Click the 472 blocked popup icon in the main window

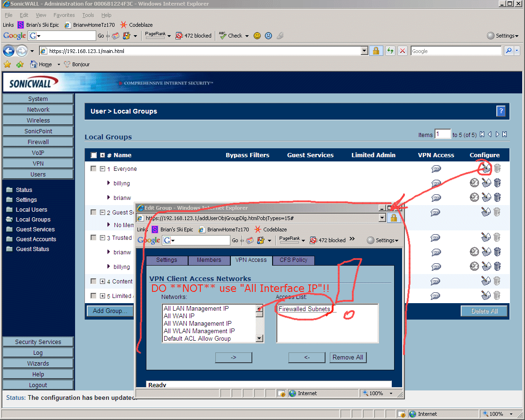[x=179, y=36]
